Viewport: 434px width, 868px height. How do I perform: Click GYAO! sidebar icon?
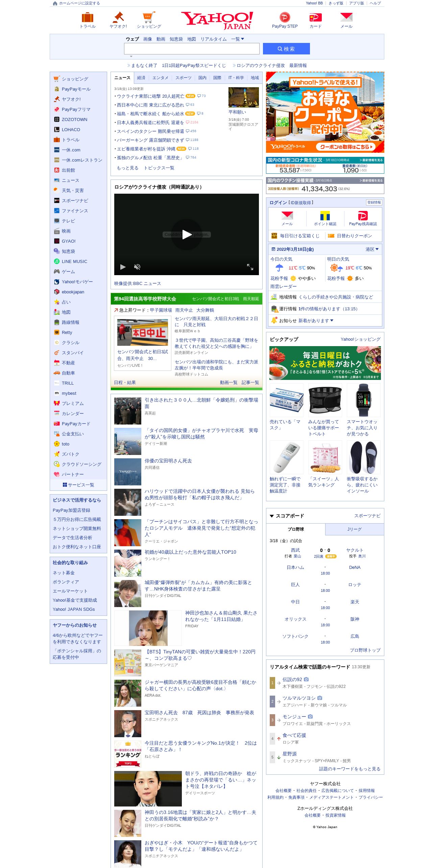57,241
